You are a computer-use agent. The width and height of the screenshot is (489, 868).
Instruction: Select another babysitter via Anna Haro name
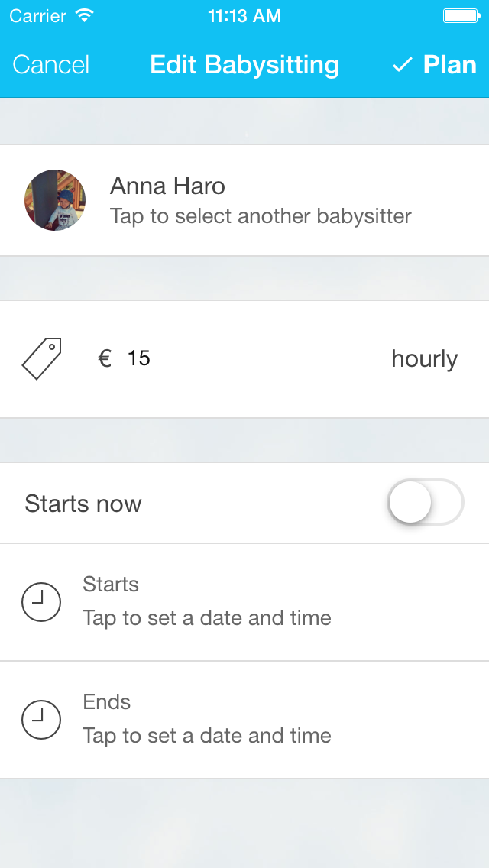[167, 186]
